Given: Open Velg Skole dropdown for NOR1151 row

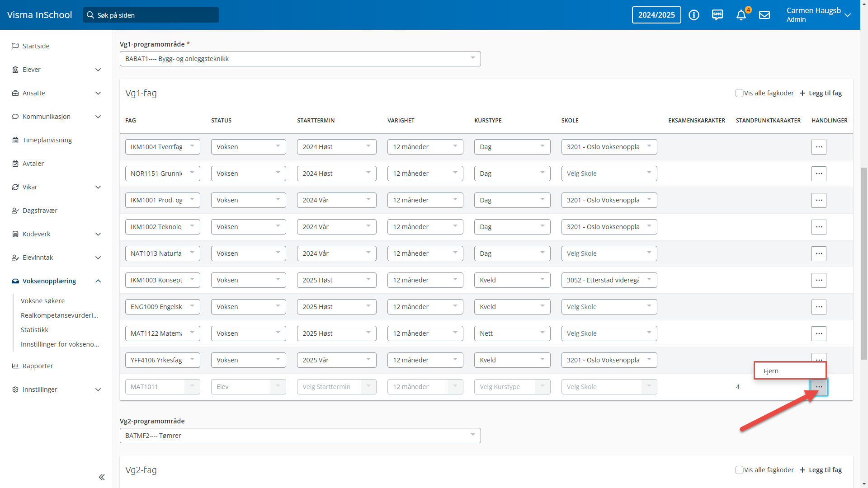Looking at the screenshot, I should click(609, 174).
